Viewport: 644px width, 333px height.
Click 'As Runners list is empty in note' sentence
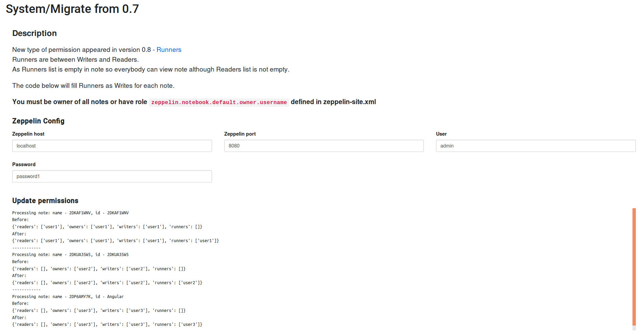151,70
